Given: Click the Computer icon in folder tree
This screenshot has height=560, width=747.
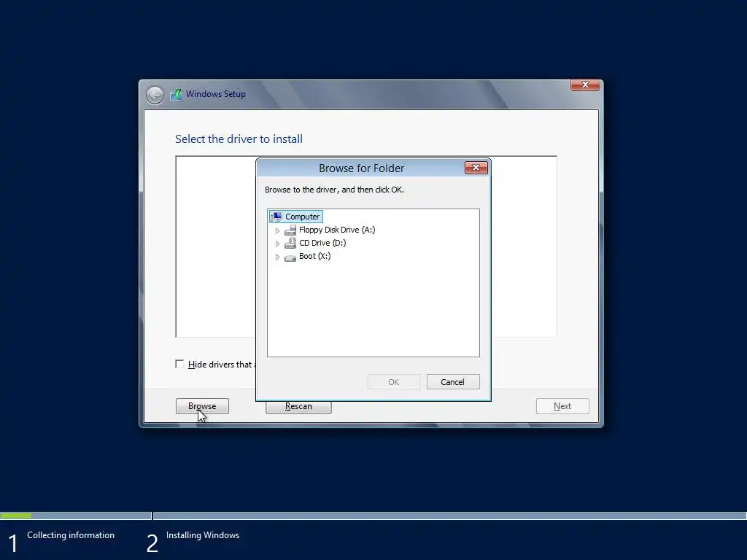Looking at the screenshot, I should pyautogui.click(x=276, y=217).
